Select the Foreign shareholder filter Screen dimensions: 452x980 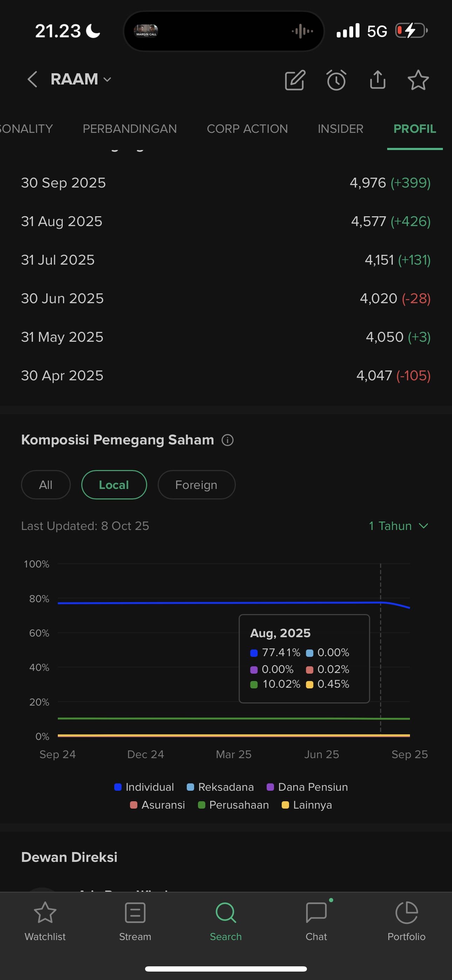point(196,485)
